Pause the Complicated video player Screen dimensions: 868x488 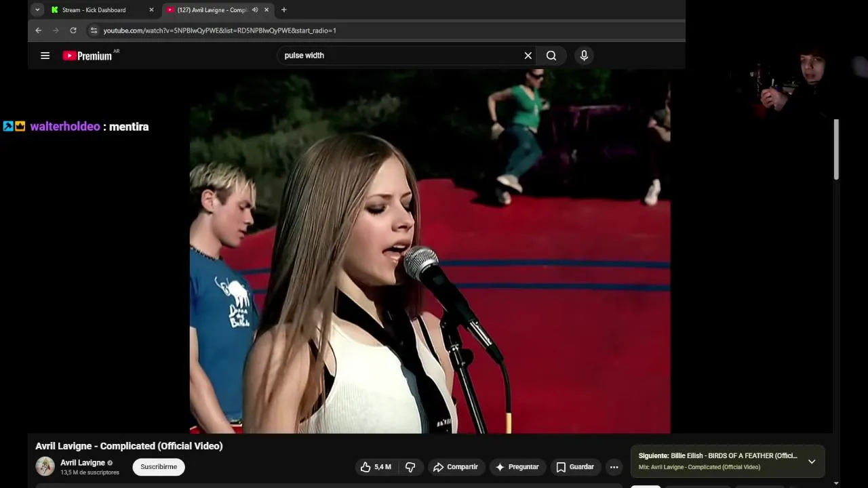(430, 251)
